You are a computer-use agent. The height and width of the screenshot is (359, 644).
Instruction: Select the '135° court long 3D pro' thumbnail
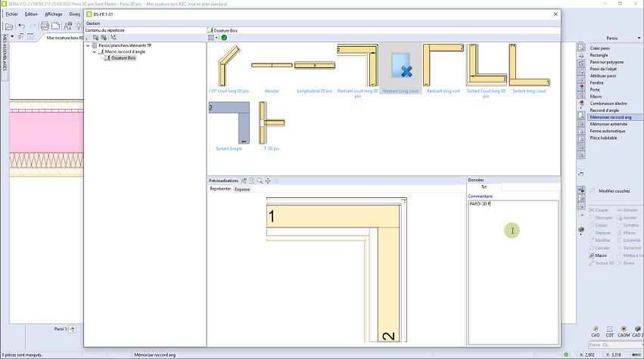(x=228, y=67)
